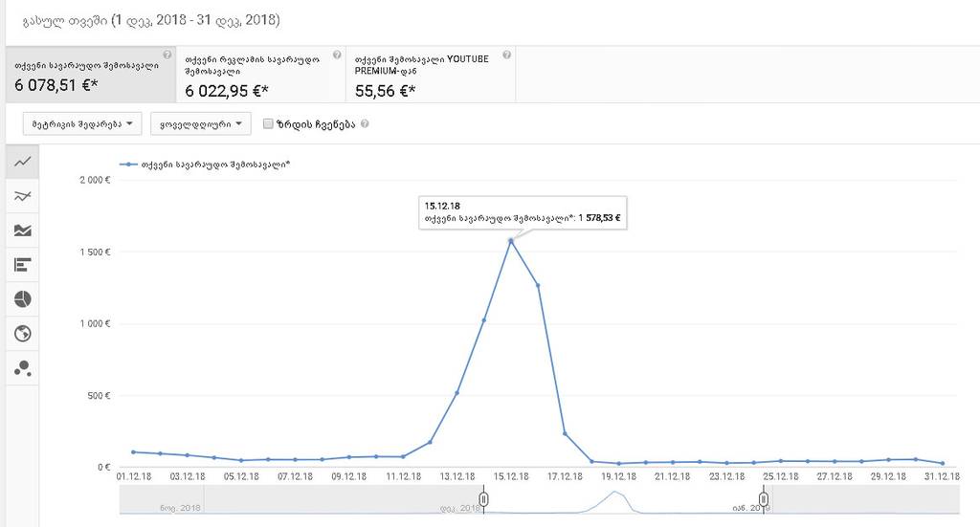The height and width of the screenshot is (527, 980).
Task: Click the right range slider handle
Action: click(763, 499)
